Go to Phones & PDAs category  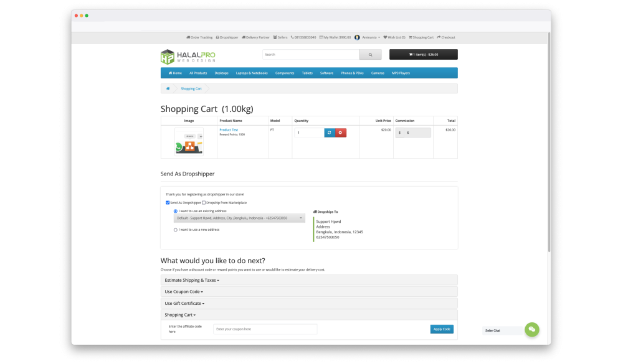(352, 73)
